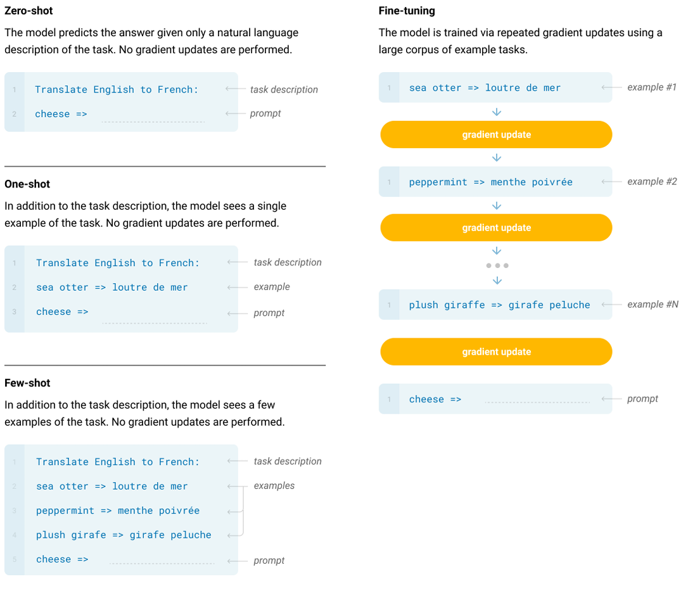Click the example #N label

tap(652, 305)
